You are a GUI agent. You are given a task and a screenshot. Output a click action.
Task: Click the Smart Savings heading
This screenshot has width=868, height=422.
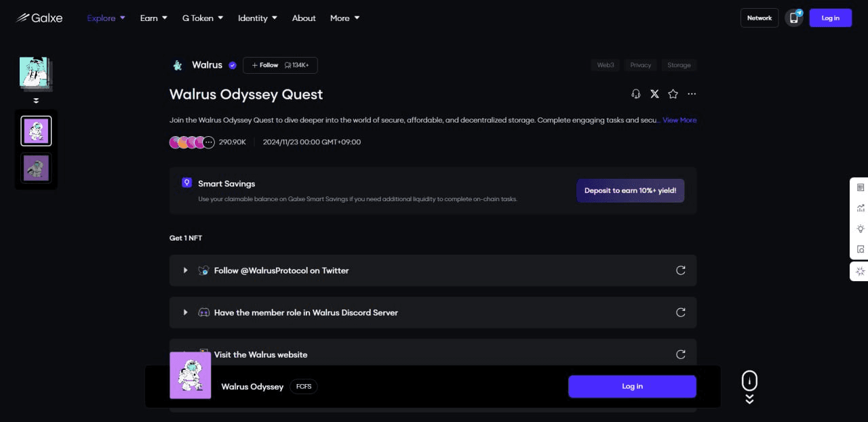coord(226,184)
